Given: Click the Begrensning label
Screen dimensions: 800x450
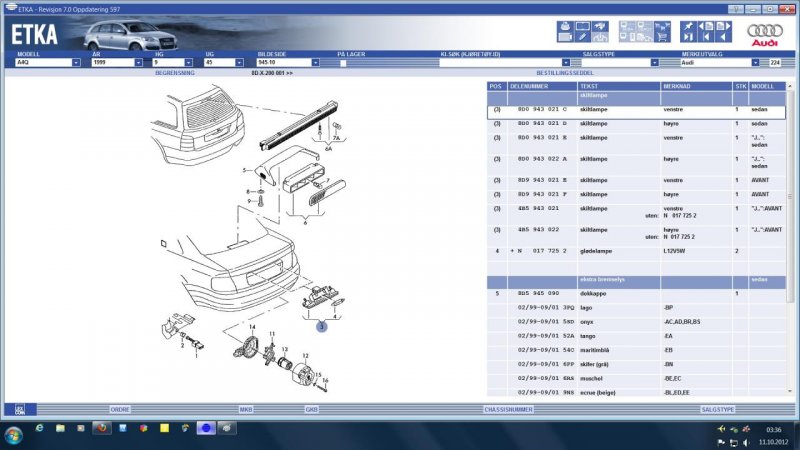Looking at the screenshot, I should (x=167, y=74).
